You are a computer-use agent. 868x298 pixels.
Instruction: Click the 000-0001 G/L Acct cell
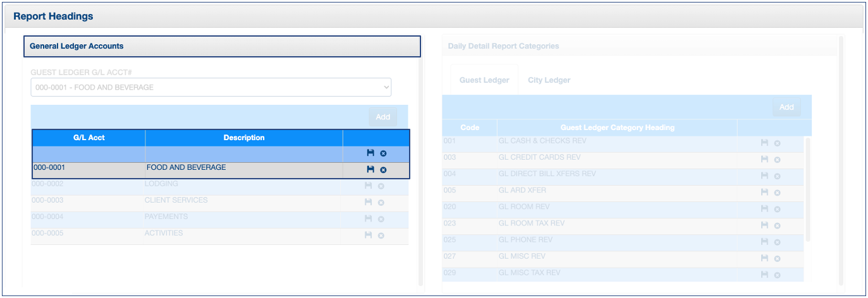(89, 169)
